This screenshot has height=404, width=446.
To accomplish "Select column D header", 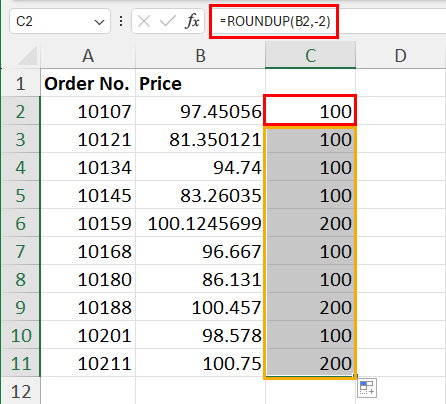I will 401,55.
